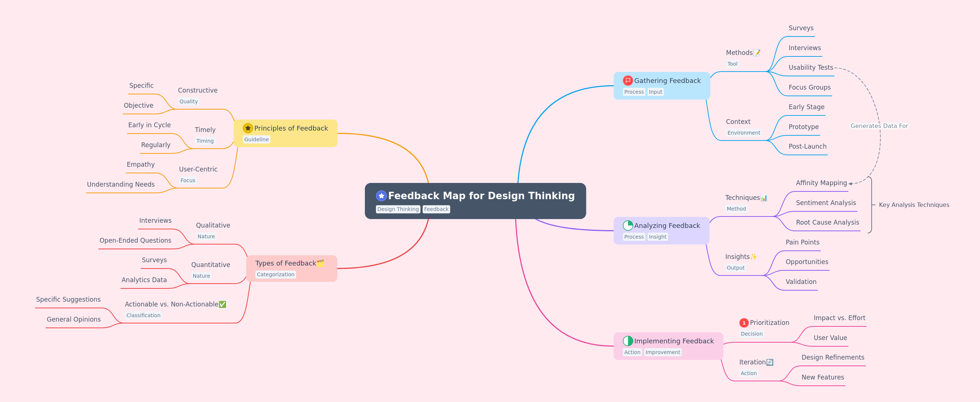Select the central Feedback Map for Design Thinking node

[x=475, y=201]
